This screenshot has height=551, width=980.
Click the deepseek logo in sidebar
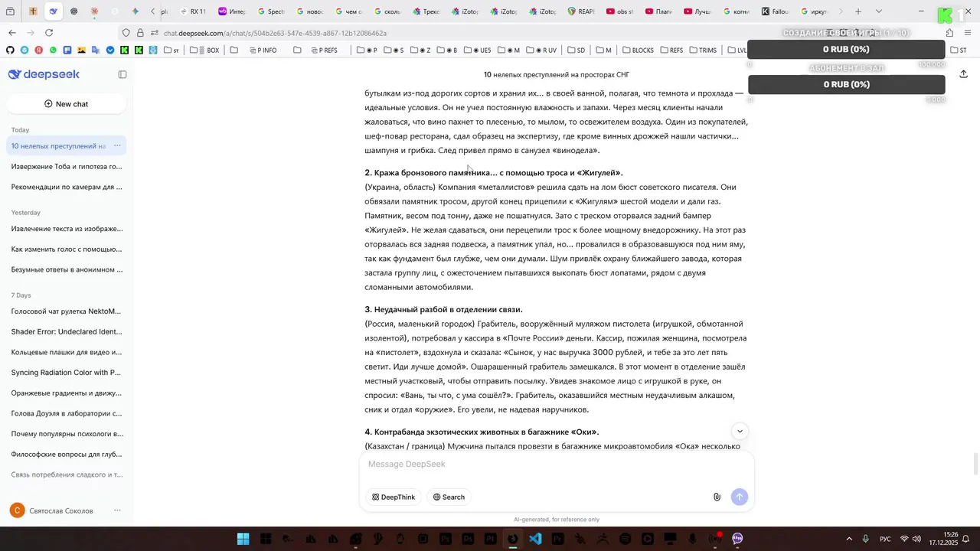[x=44, y=74]
